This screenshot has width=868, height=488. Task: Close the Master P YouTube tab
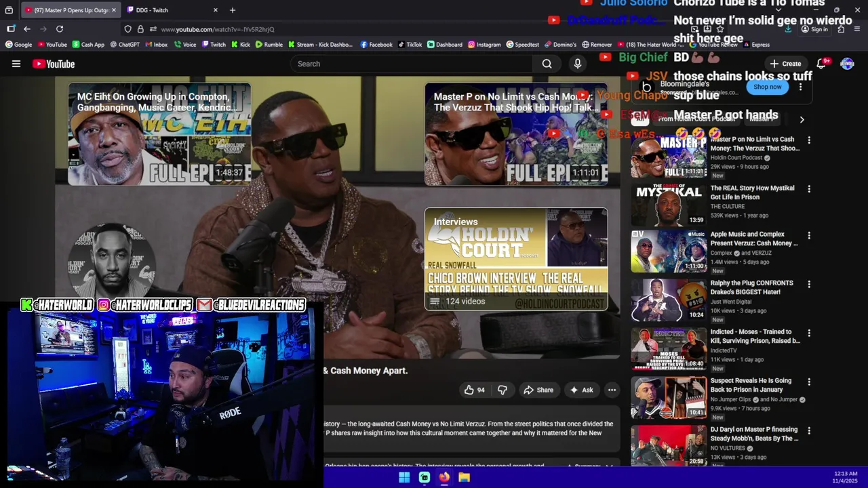pyautogui.click(x=113, y=10)
